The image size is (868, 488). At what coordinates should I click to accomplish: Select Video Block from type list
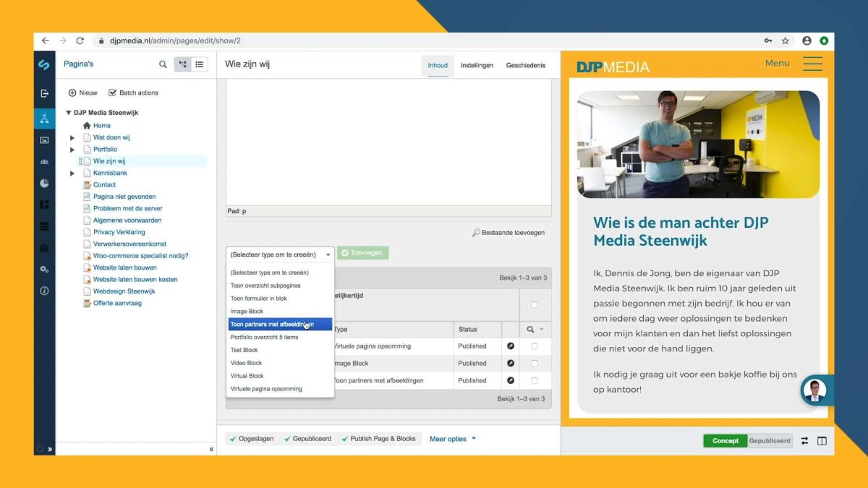tap(281, 363)
